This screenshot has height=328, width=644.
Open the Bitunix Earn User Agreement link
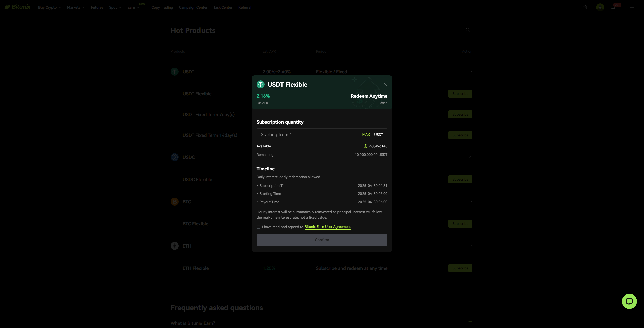tap(327, 227)
